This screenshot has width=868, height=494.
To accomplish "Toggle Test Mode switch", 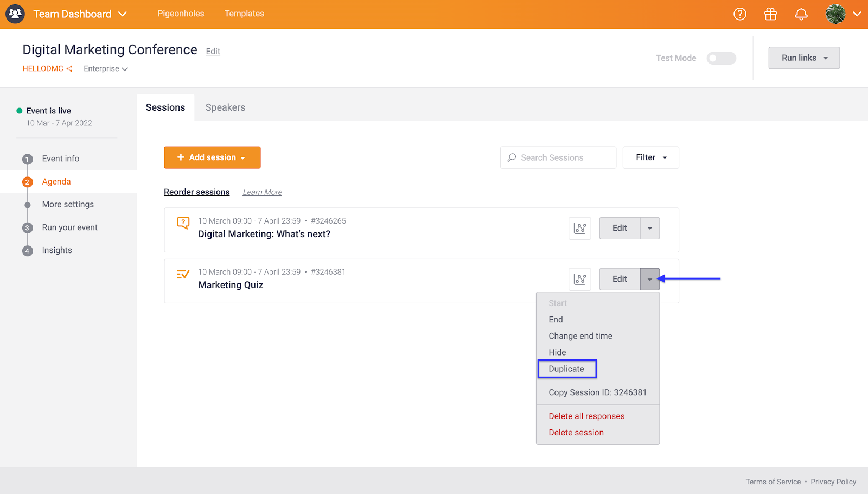I will tap(721, 58).
